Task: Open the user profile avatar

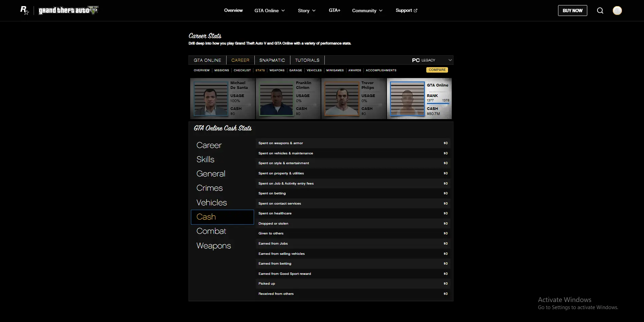Action: [617, 11]
